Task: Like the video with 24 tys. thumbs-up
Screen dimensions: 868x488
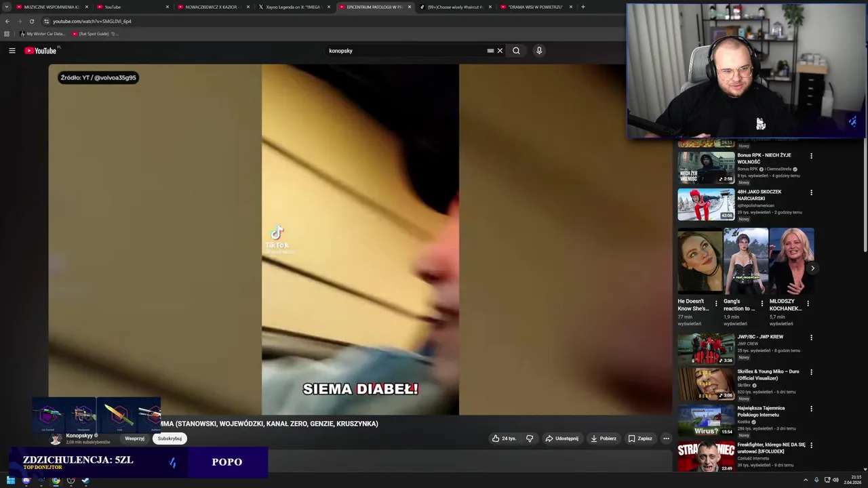Action: [x=505, y=439]
